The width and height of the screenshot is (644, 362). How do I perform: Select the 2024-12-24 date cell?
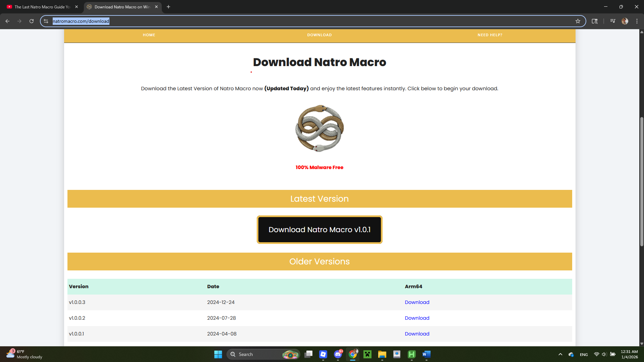pos(221,302)
